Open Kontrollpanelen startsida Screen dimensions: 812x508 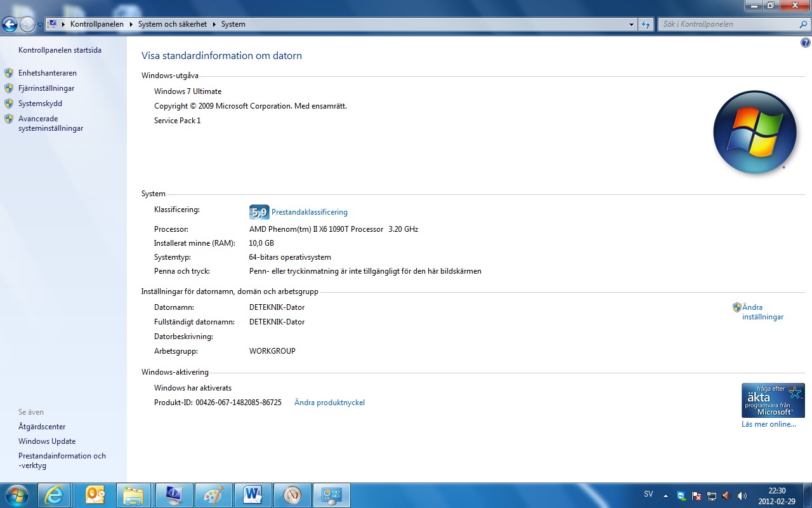[x=60, y=50]
